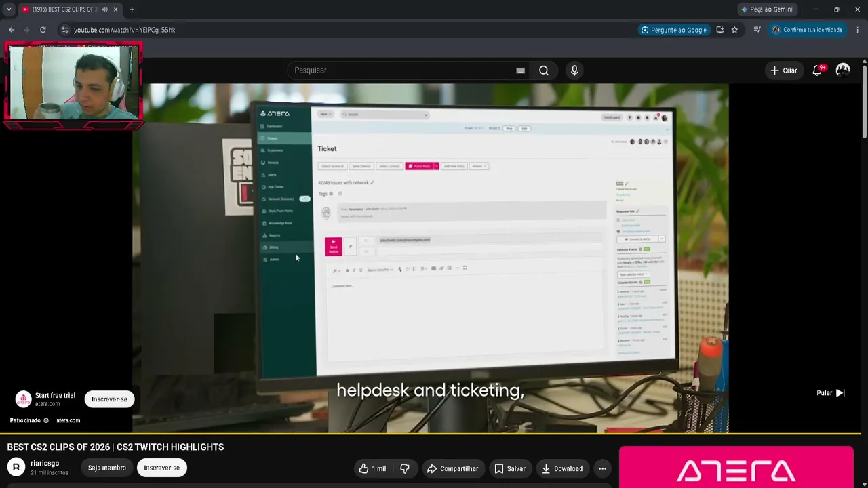Bookmark this page with the star icon

click(x=734, y=30)
